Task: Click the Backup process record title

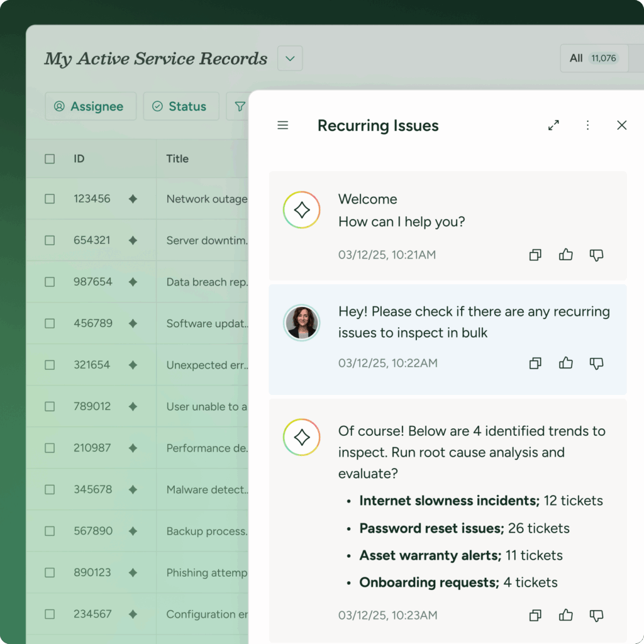Action: point(207,531)
